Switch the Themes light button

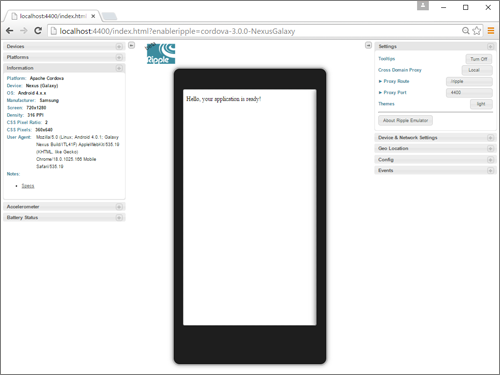(x=481, y=104)
